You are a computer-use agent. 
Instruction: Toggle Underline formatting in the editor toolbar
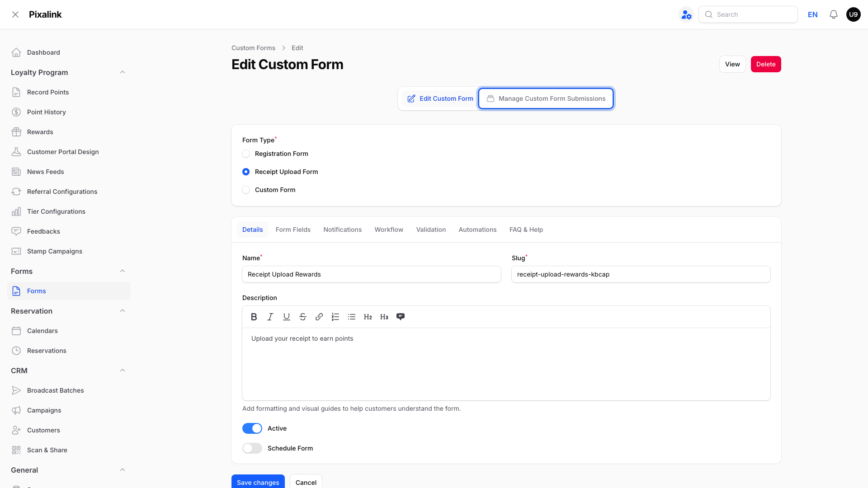(287, 317)
